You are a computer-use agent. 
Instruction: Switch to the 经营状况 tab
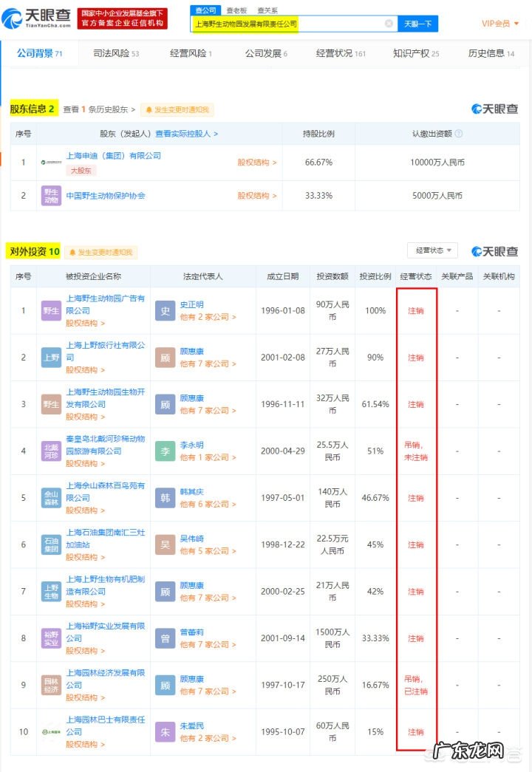pos(341,53)
